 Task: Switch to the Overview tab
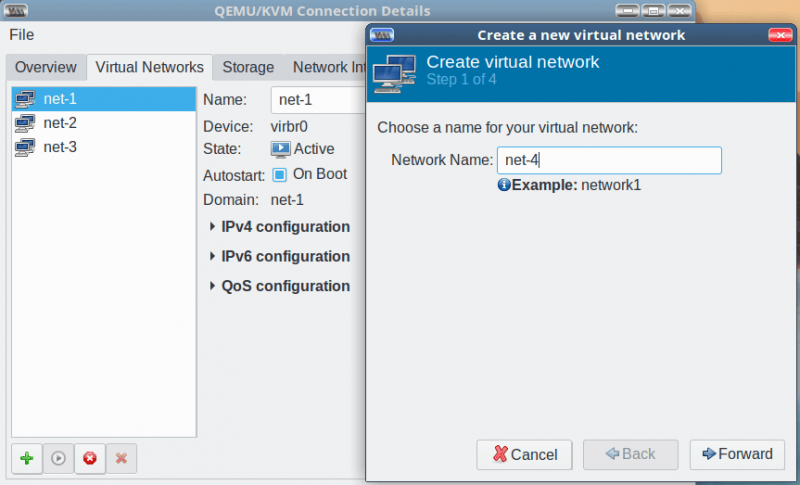tap(46, 68)
